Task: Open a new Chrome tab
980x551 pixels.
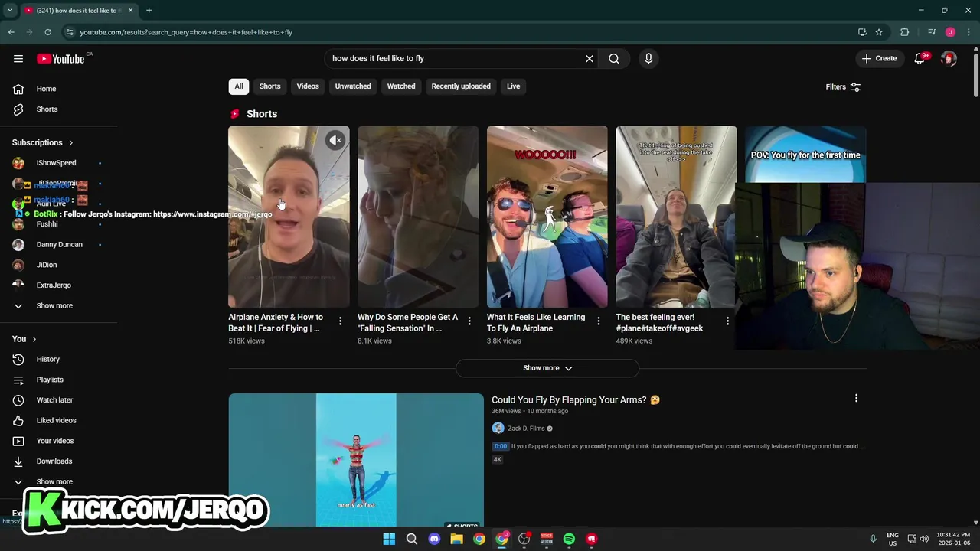Action: click(x=149, y=11)
